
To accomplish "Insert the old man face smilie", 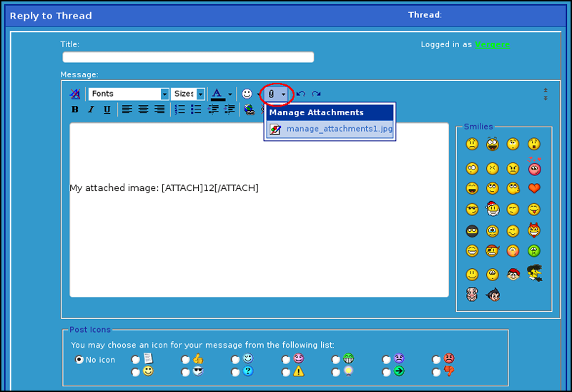I will [472, 294].
